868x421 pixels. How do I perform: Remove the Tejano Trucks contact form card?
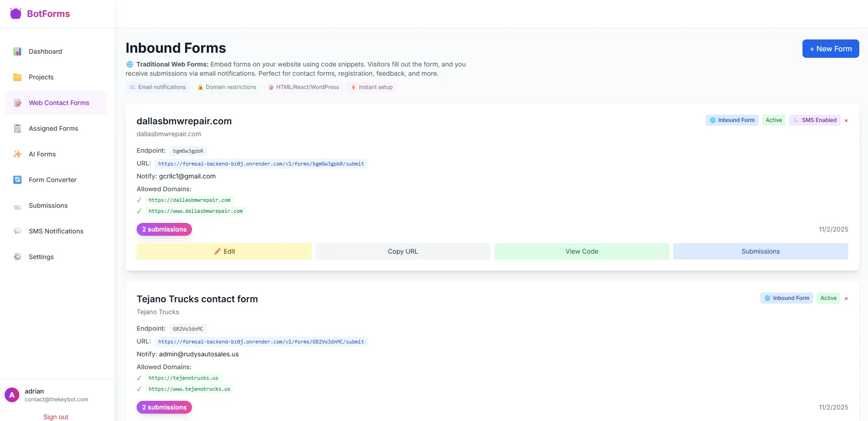click(x=846, y=298)
